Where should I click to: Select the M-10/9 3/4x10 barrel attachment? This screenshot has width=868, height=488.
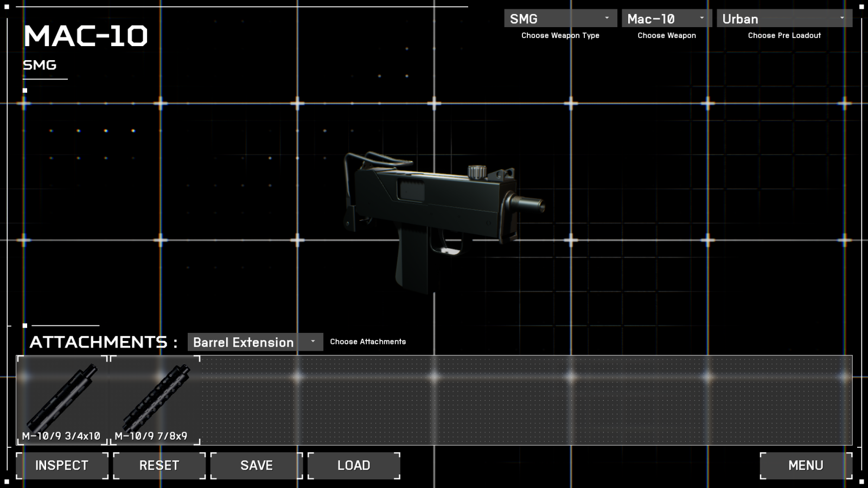pyautogui.click(x=62, y=400)
